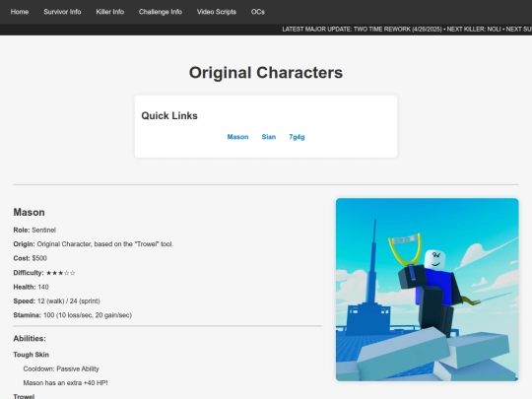Click the Quick Links card title
The height and width of the screenshot is (399, 532).
169,115
